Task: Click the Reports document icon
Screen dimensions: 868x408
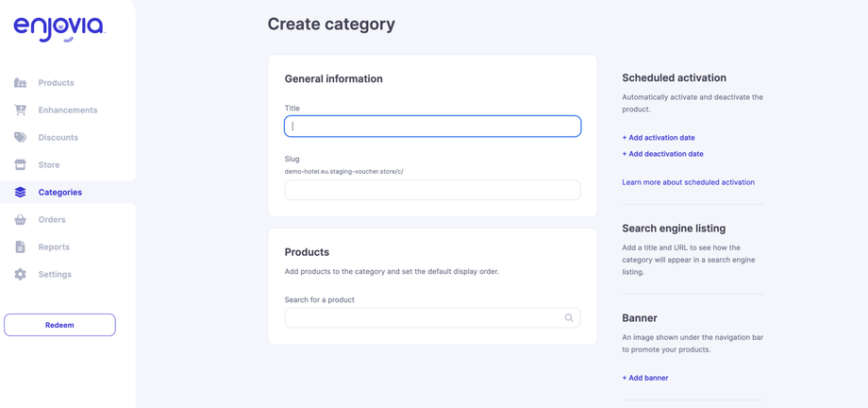Action: pos(20,247)
